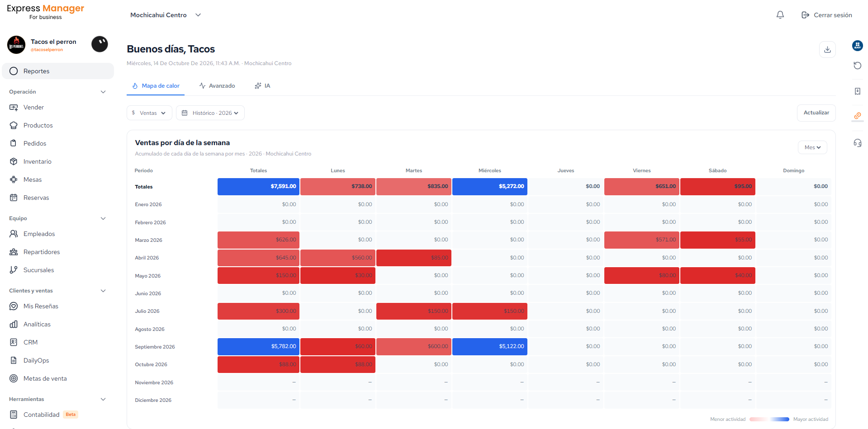
Task: Click the Actualizar button
Action: pos(816,113)
